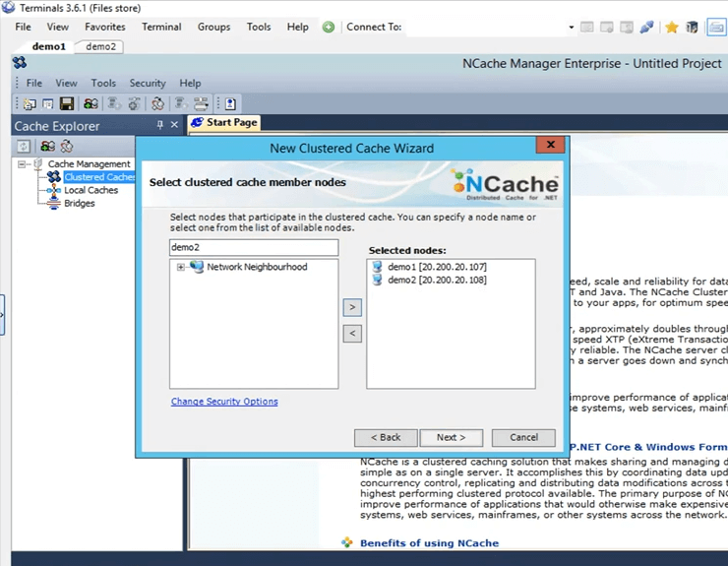Click the dark cube icon beside the star
This screenshot has width=728, height=566.
(692, 27)
